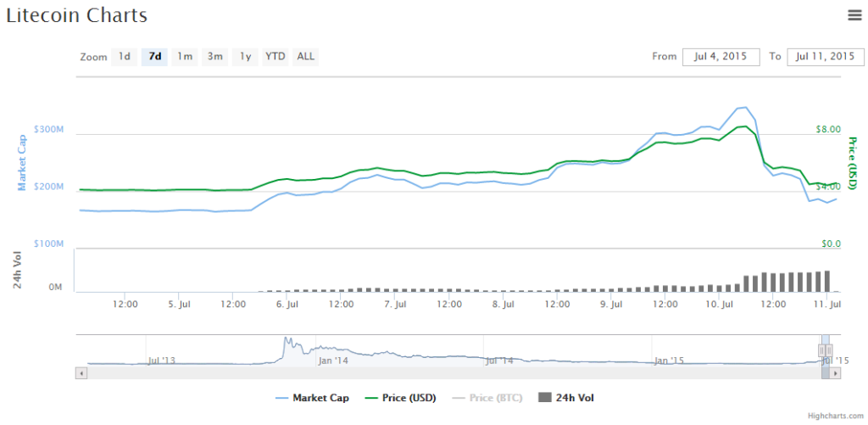
Task: Click the From date field
Action: (x=721, y=57)
